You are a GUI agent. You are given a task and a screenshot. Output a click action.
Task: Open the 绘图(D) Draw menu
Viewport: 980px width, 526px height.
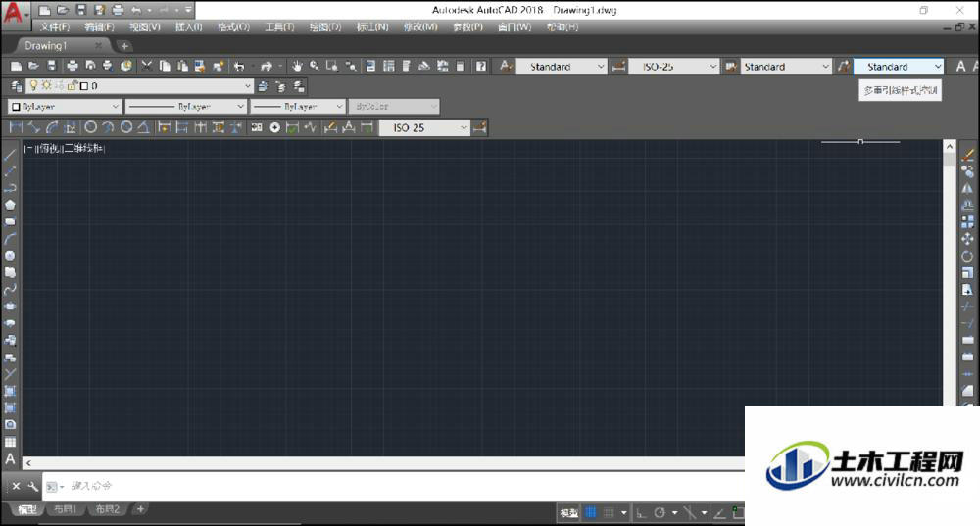pyautogui.click(x=325, y=26)
